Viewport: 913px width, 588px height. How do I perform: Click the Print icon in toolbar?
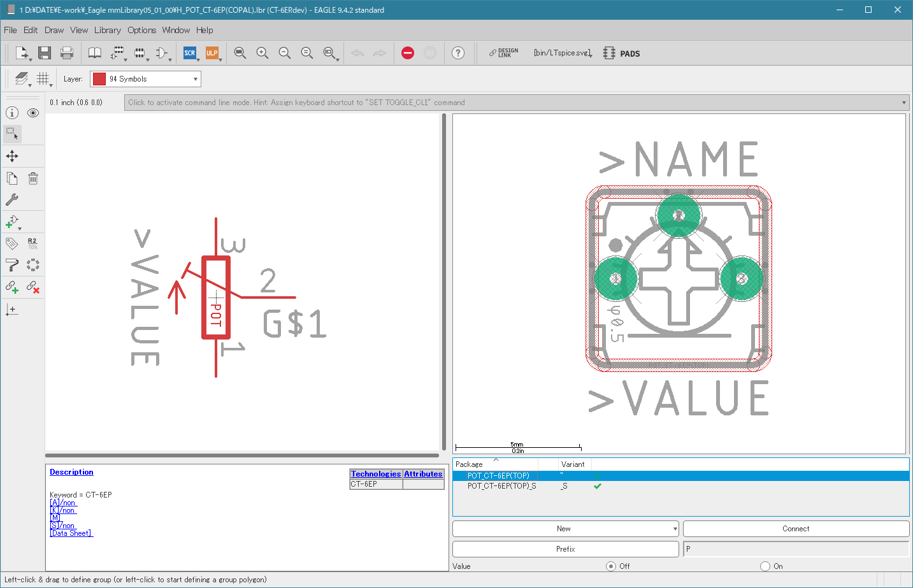click(x=67, y=53)
